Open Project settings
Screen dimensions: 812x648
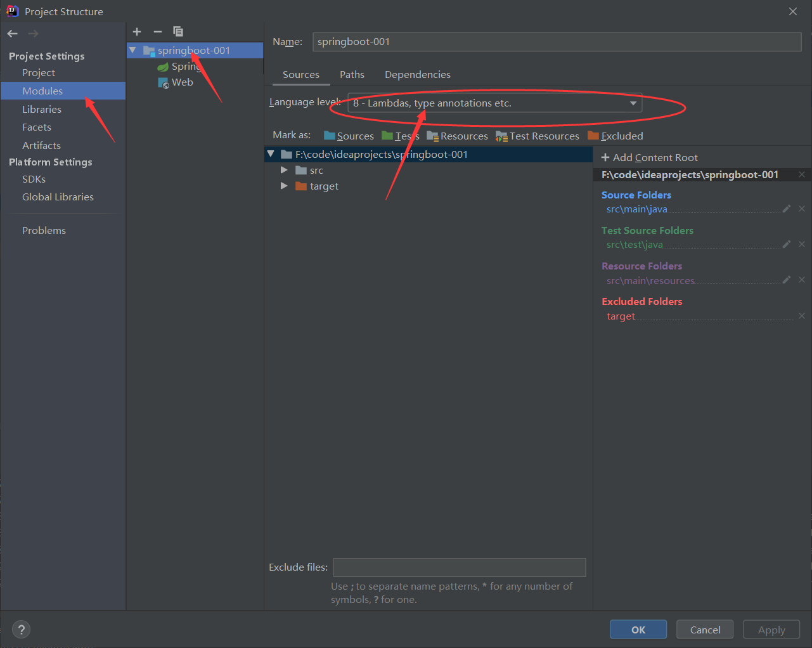click(39, 73)
